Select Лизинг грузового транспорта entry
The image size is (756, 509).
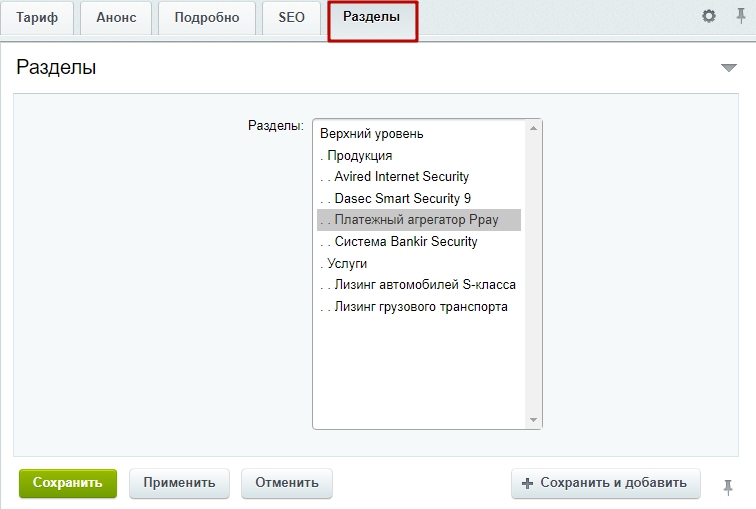pos(419,307)
